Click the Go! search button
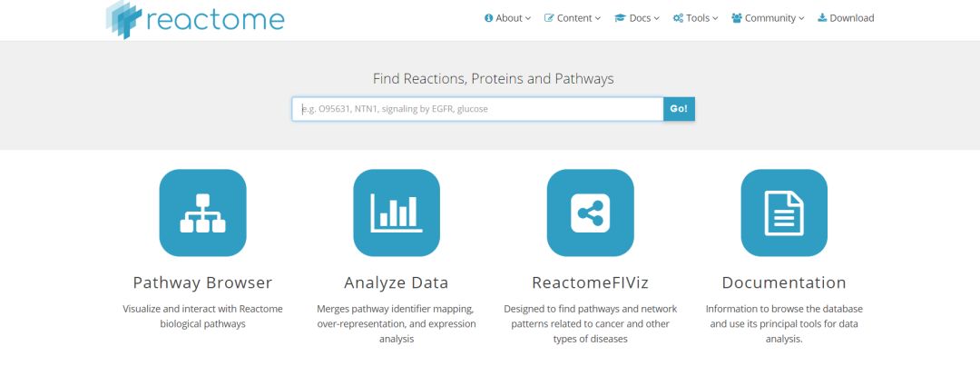Viewport: 980px width, 376px height. (x=679, y=109)
